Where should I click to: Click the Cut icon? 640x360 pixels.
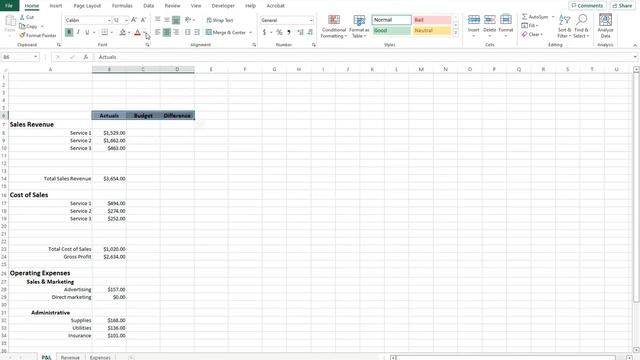pyautogui.click(x=27, y=17)
